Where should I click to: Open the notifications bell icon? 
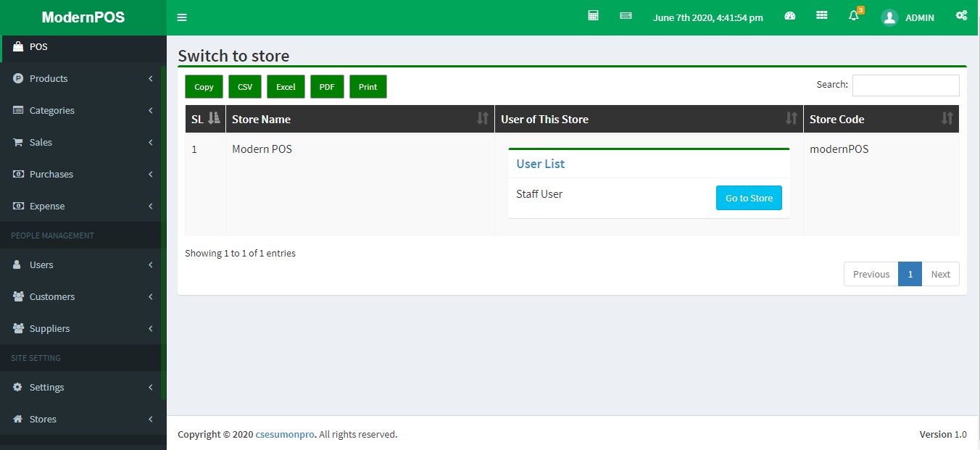854,16
